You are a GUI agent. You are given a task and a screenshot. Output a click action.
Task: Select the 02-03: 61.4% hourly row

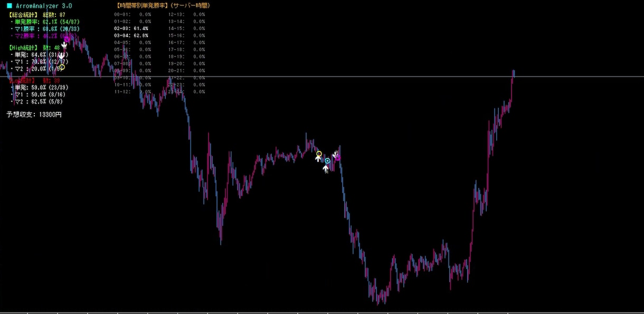point(131,28)
